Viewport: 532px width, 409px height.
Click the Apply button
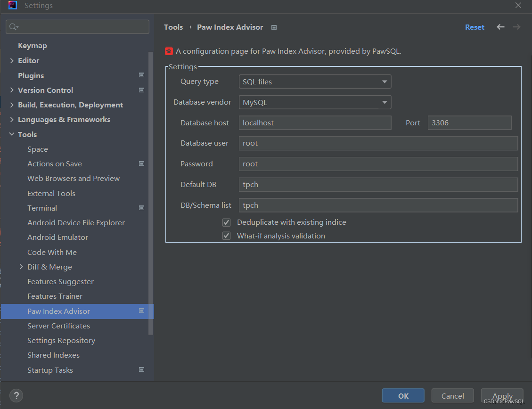click(502, 395)
